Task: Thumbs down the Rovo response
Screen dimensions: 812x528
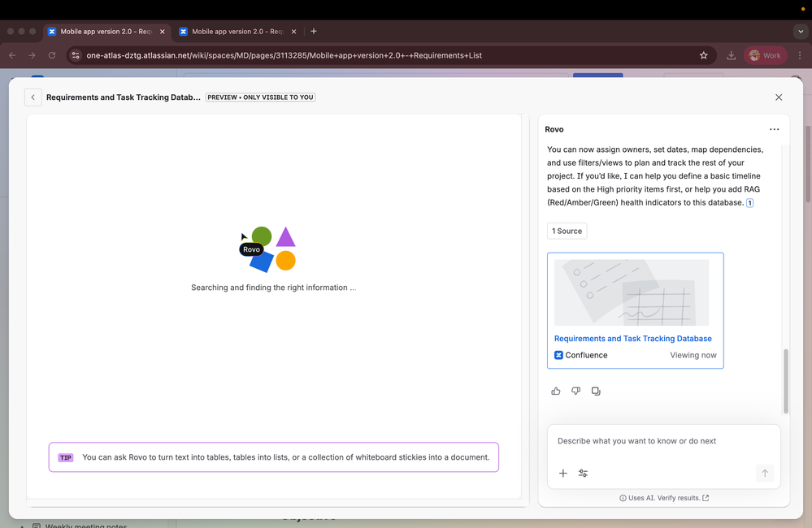Action: click(x=575, y=391)
